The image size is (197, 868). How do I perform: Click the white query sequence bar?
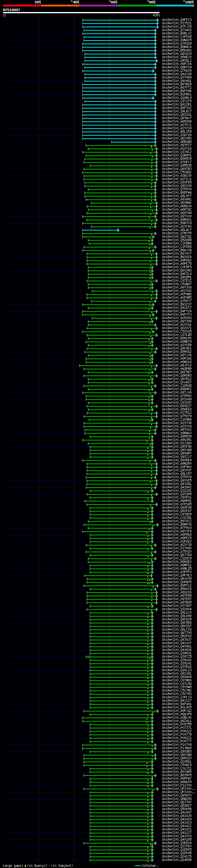[x=81, y=12]
